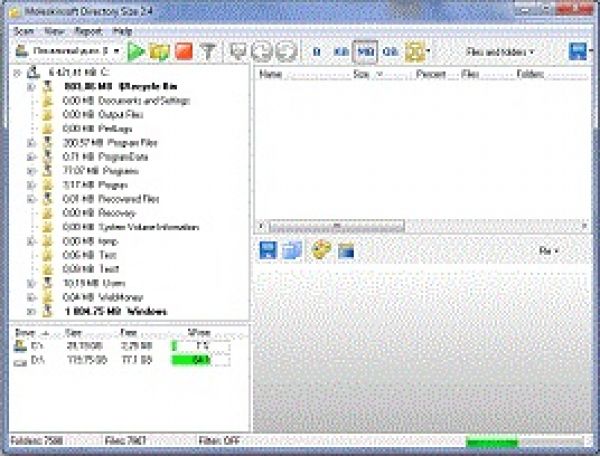The height and width of the screenshot is (456, 600).
Task: Expand the WebMoney folder node
Action: click(x=31, y=298)
